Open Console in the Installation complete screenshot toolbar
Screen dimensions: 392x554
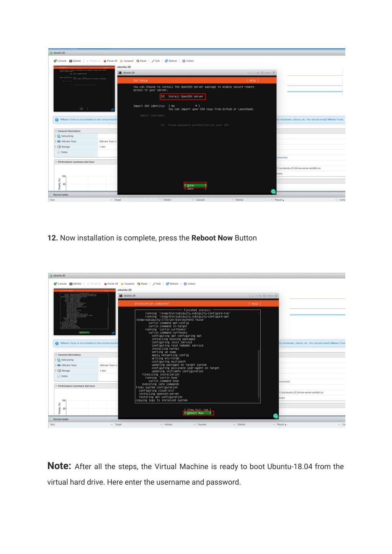[x=60, y=284]
